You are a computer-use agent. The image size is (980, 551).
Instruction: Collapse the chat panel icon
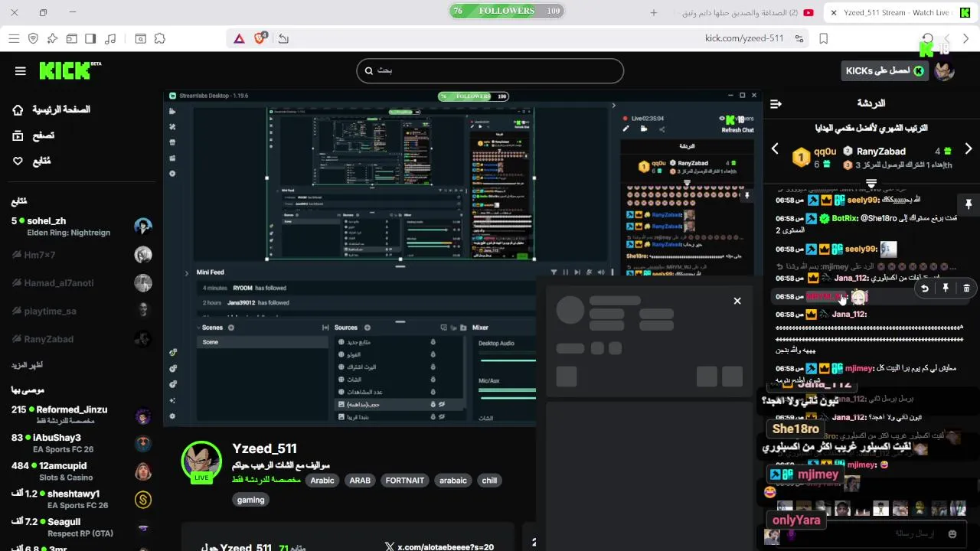tap(776, 103)
